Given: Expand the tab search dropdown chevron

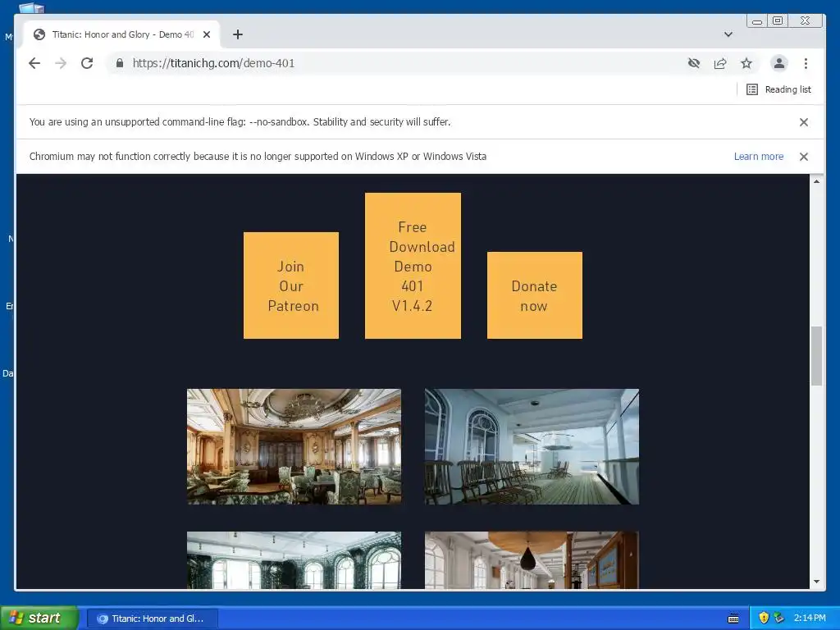Looking at the screenshot, I should tap(728, 34).
